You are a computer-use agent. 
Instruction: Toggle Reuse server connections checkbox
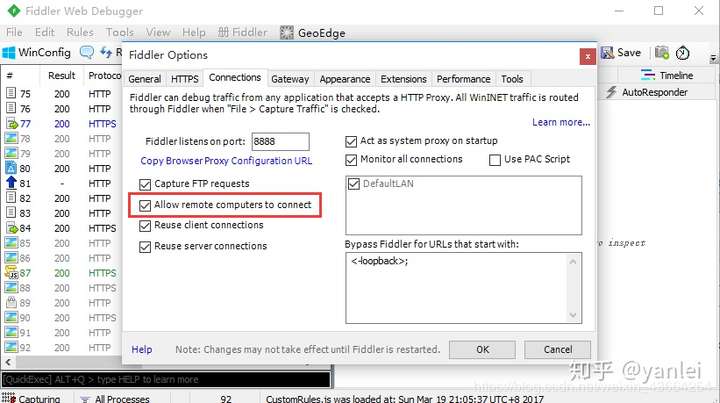tap(145, 247)
